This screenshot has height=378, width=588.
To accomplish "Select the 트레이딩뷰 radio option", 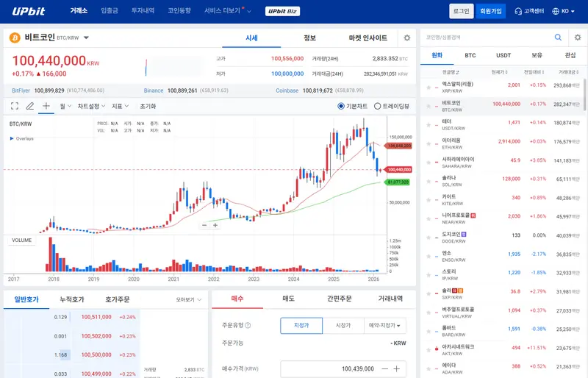I will click(x=378, y=106).
